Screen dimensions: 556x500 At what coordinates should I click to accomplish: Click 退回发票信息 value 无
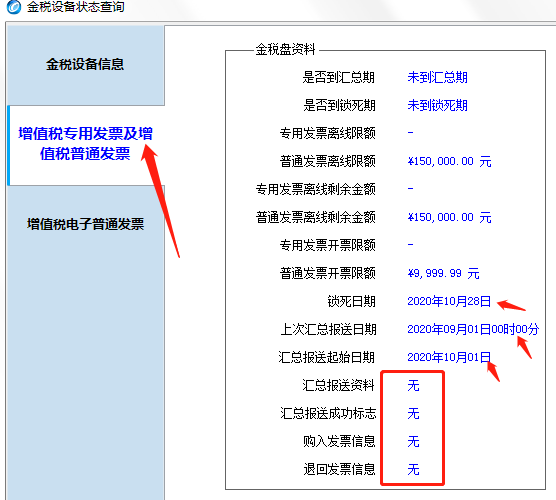click(413, 469)
